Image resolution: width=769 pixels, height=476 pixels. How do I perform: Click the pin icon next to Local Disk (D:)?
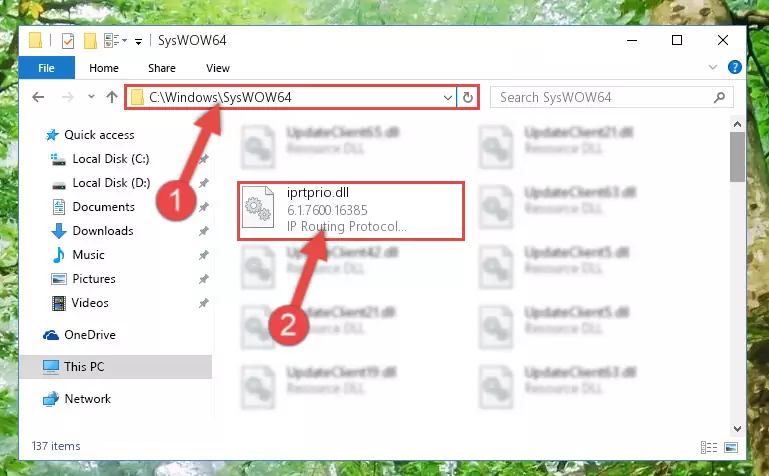coord(204,183)
